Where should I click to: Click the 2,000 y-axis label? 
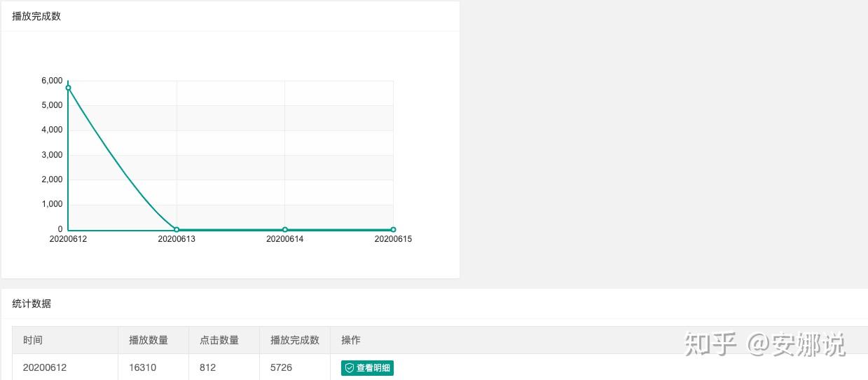pos(52,179)
